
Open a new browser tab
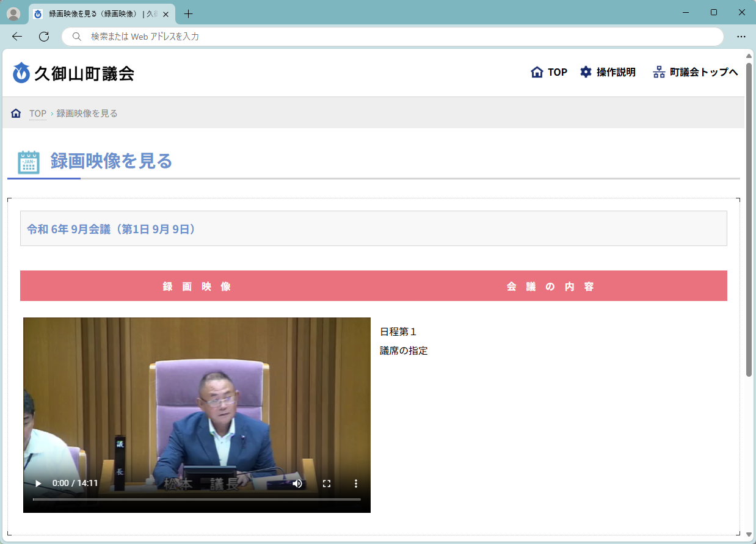pos(189,13)
